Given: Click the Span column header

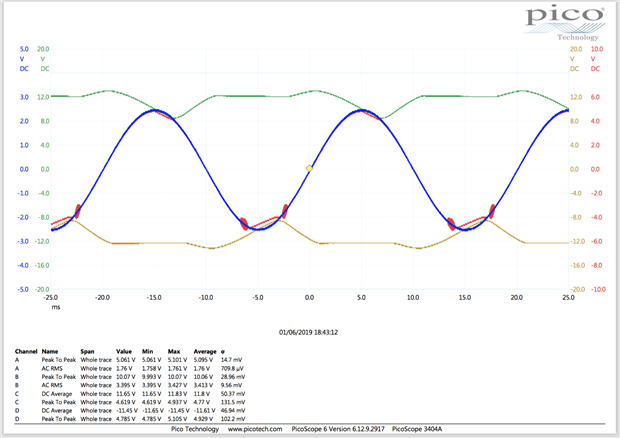Looking at the screenshot, I should (90, 352).
